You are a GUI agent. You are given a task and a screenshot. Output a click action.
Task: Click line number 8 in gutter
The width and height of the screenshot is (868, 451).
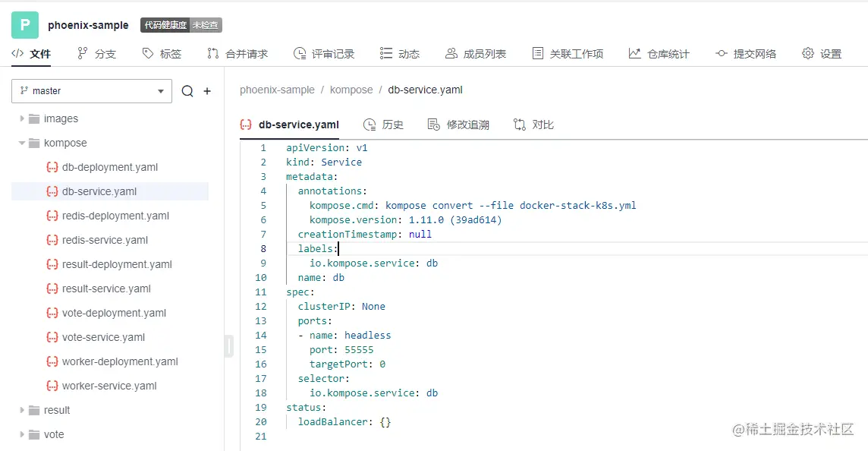click(263, 249)
